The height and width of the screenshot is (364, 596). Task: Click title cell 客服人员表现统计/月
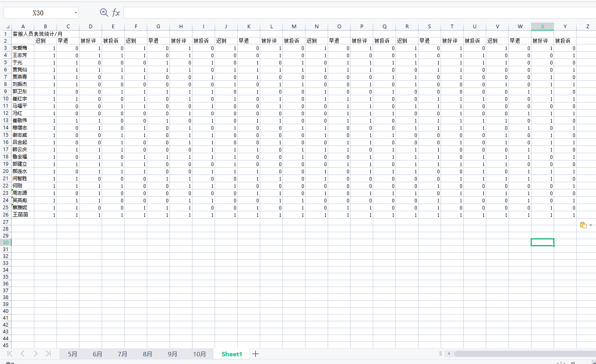38,34
